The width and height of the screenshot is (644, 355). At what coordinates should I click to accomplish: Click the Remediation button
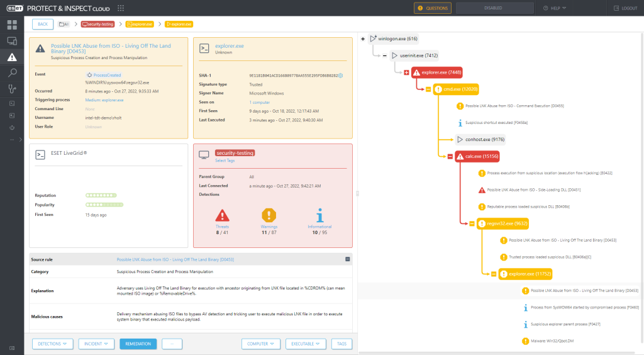(x=137, y=344)
